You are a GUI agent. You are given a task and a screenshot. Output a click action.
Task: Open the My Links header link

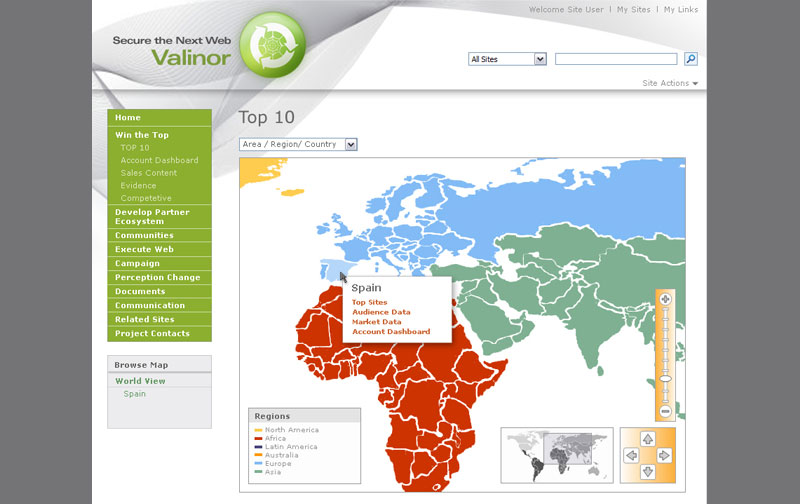click(x=681, y=9)
